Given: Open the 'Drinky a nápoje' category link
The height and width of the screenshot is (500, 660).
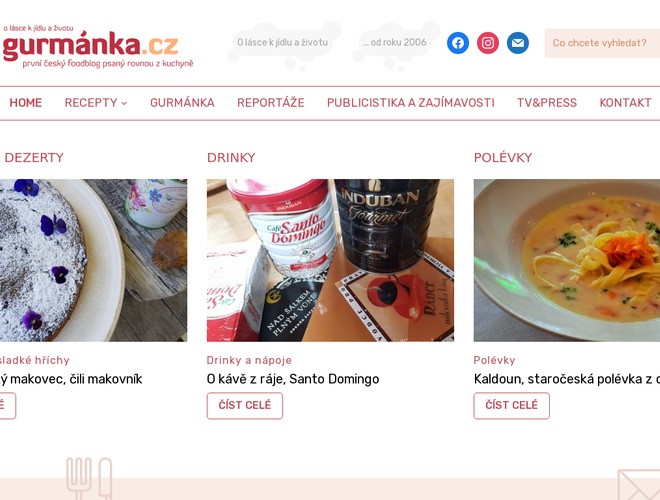Looking at the screenshot, I should click(x=249, y=360).
